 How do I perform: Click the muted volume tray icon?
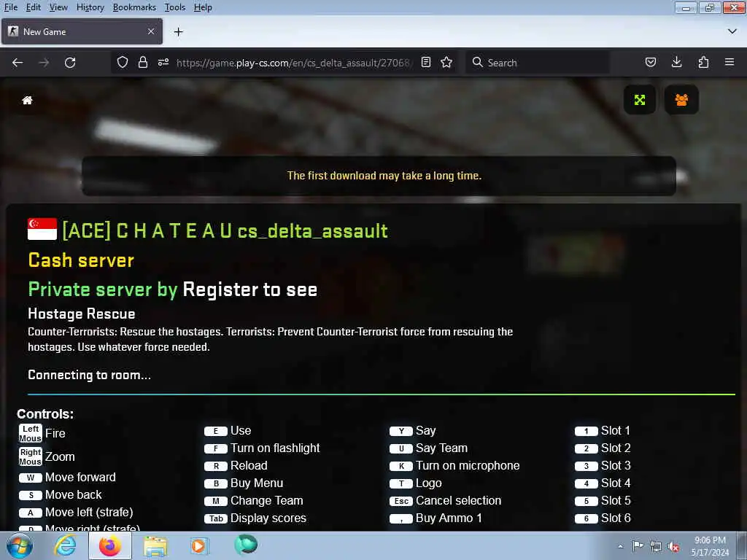point(673,547)
